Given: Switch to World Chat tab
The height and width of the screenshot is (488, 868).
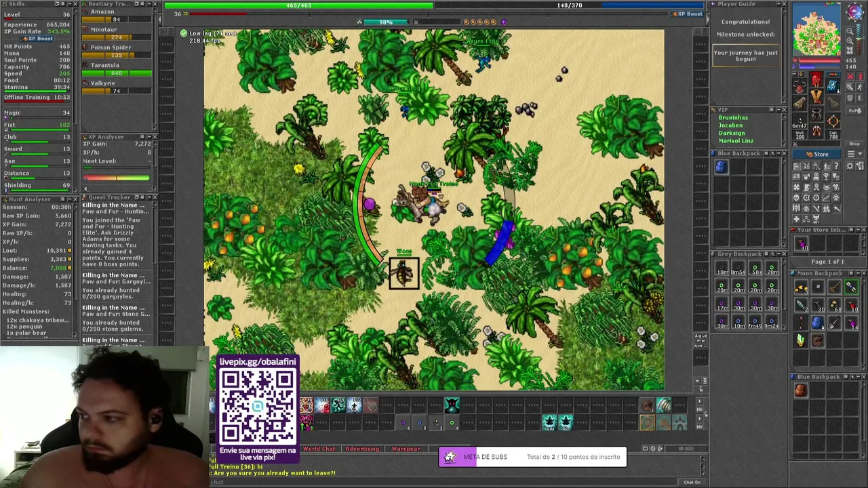Looking at the screenshot, I should pos(319,449).
